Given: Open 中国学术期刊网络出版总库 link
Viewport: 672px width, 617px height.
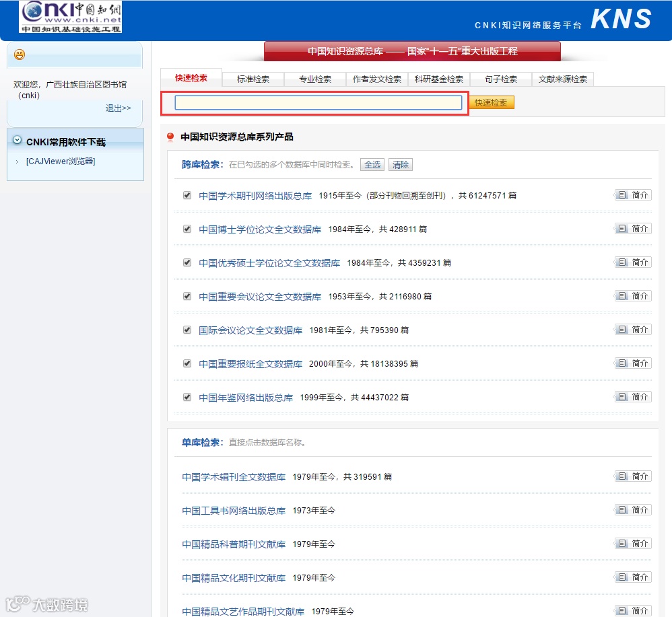Looking at the screenshot, I should pyautogui.click(x=255, y=196).
